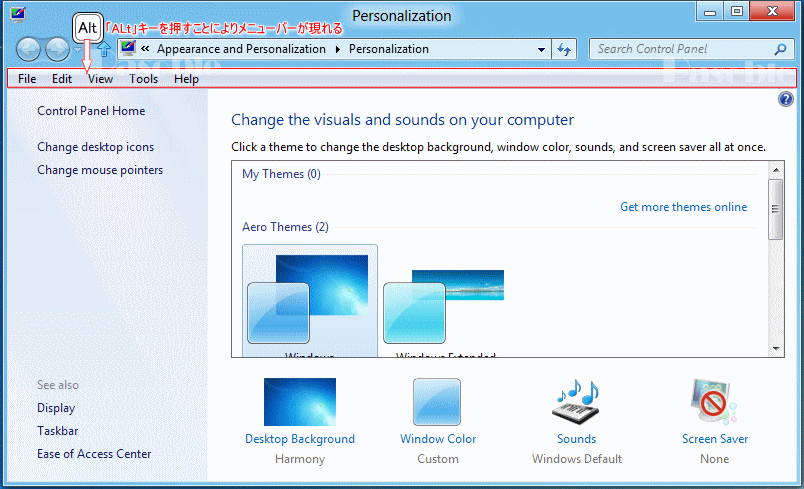Click Appearance and Personalization in the breadcrumb
The width and height of the screenshot is (804, 489).
tap(241, 49)
